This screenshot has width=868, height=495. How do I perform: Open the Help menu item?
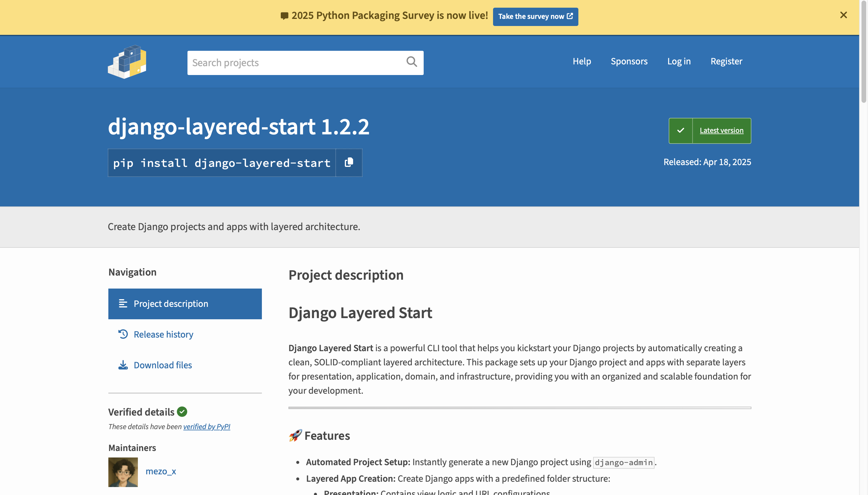point(582,61)
